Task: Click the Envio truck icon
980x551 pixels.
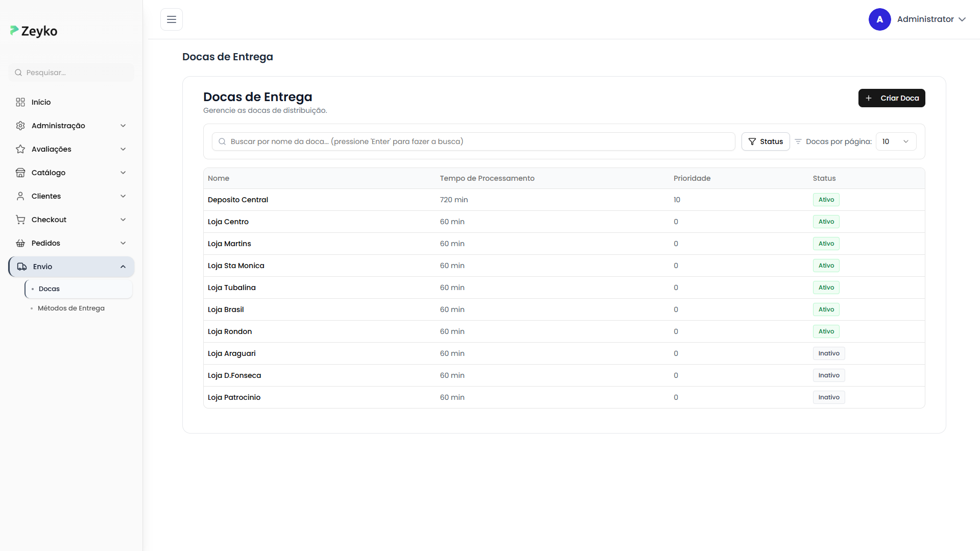Action: [x=22, y=267]
